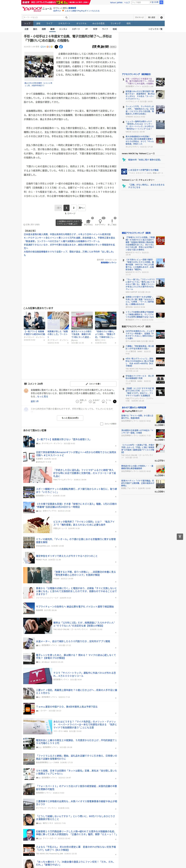186x868 pixels.
Task: Open マイページ link
Action: point(139,18)
